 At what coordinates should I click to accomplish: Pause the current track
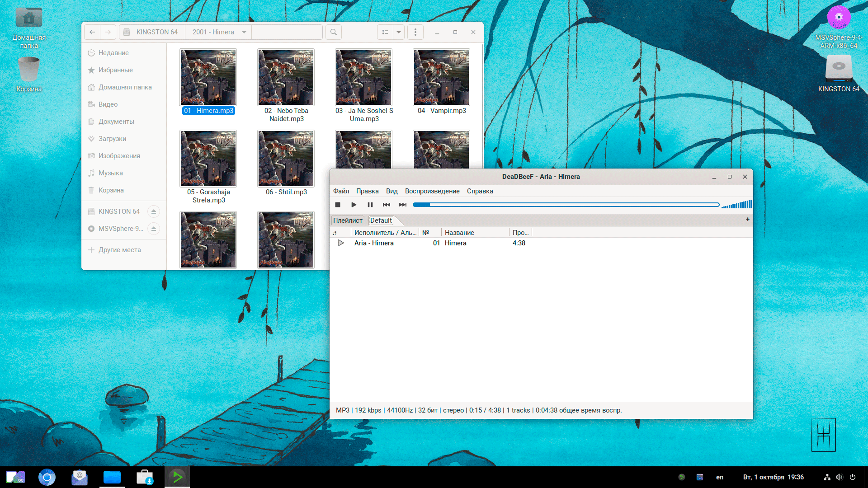click(370, 205)
